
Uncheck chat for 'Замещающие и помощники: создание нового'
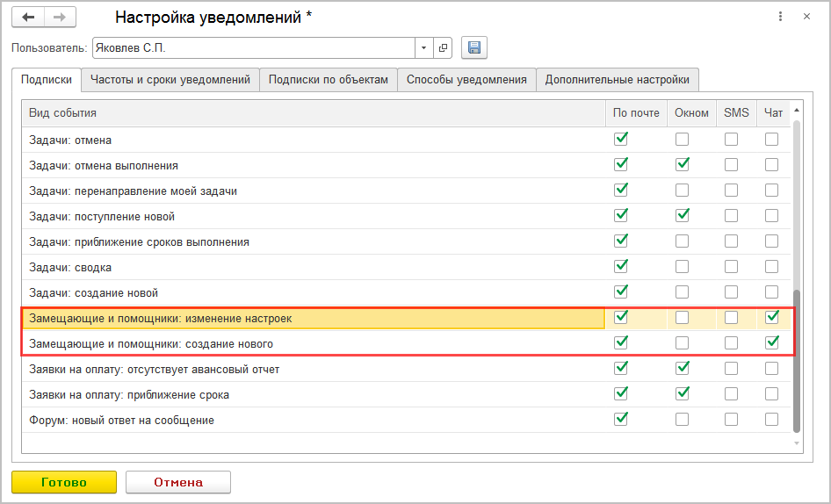coord(771,343)
